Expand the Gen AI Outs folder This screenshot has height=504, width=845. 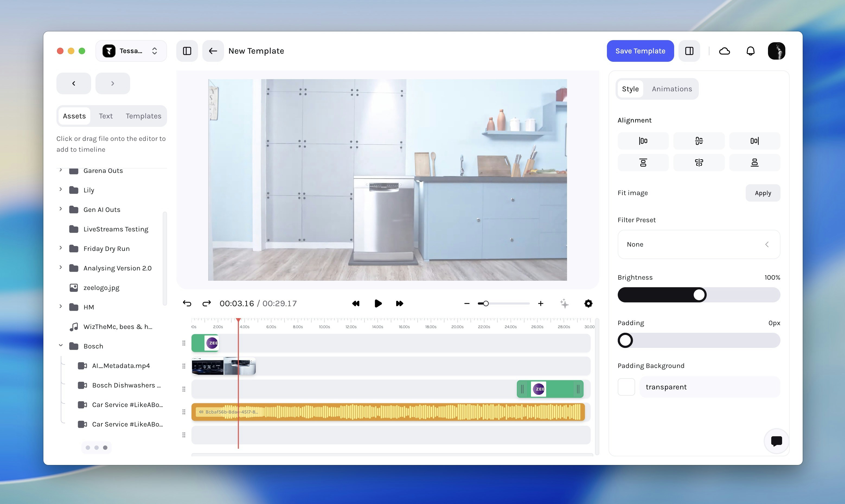pyautogui.click(x=61, y=209)
